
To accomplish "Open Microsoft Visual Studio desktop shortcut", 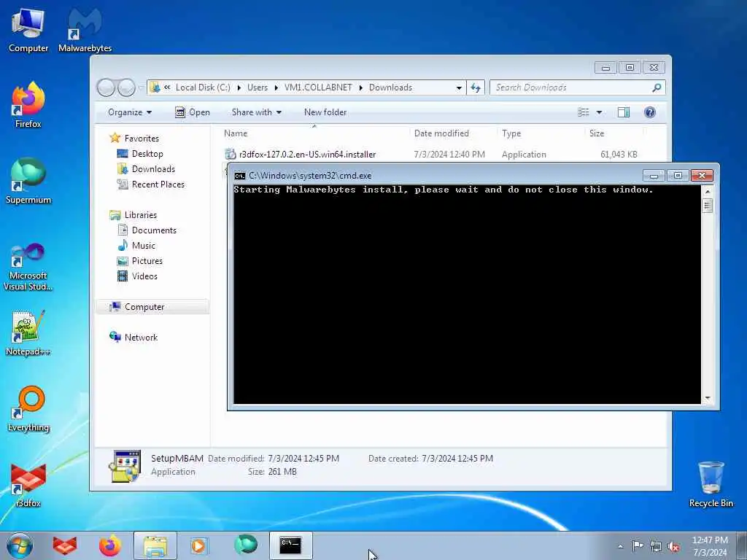I will [x=28, y=267].
